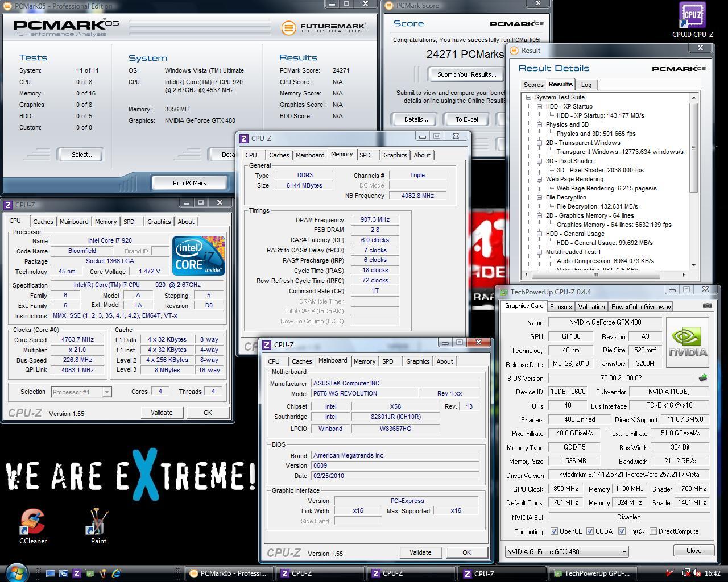
Task: Click the volume icon in system tray
Action: pyautogui.click(x=697, y=573)
